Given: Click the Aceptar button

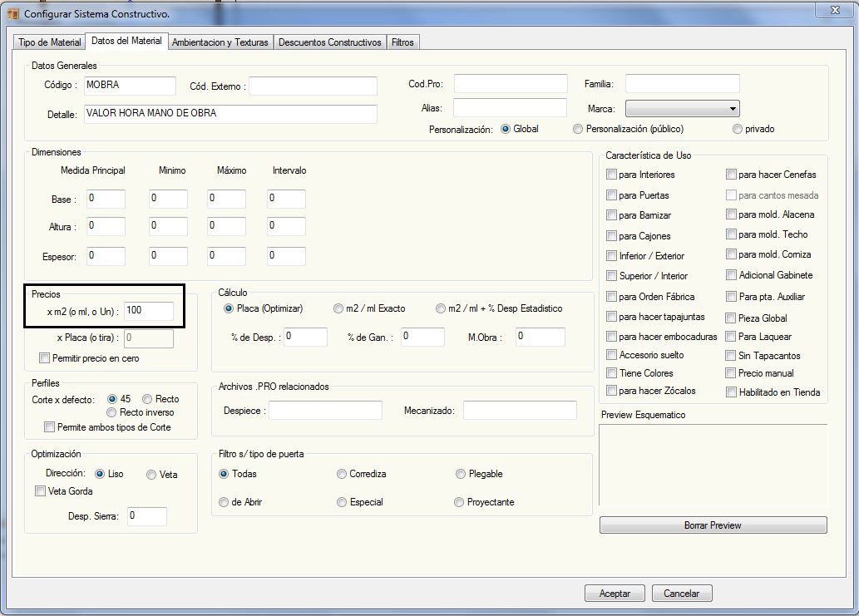Looking at the screenshot, I should click(615, 594).
